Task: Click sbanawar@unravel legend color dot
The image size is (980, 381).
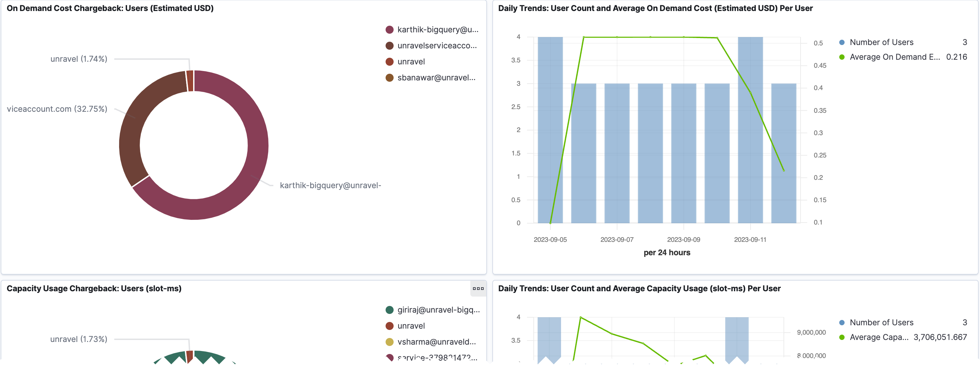Action: click(x=389, y=78)
